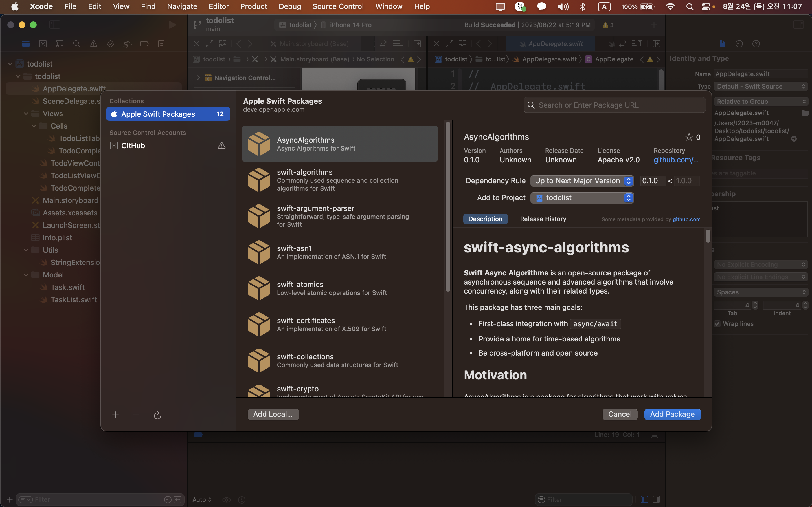Select the swift-atomics package

click(340, 288)
